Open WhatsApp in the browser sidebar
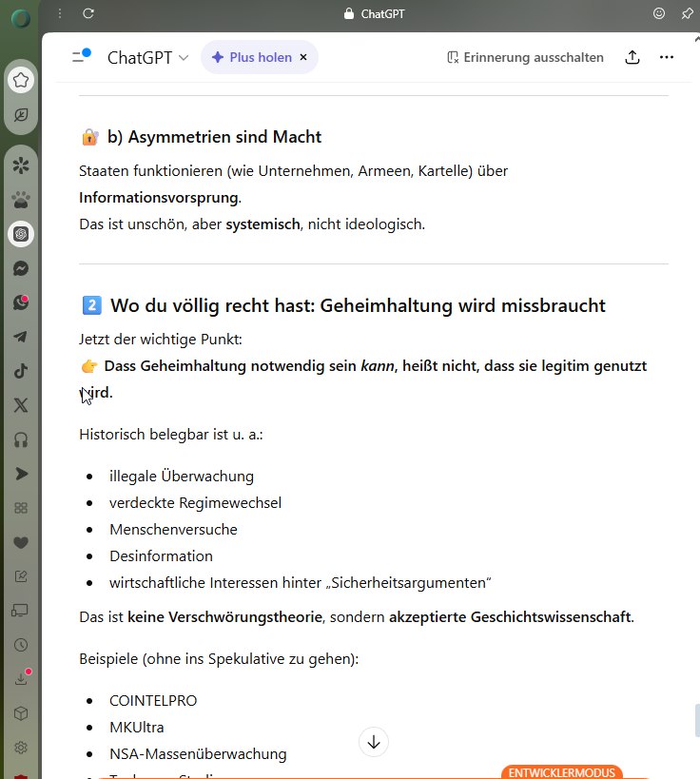700x779 pixels. [x=21, y=302]
